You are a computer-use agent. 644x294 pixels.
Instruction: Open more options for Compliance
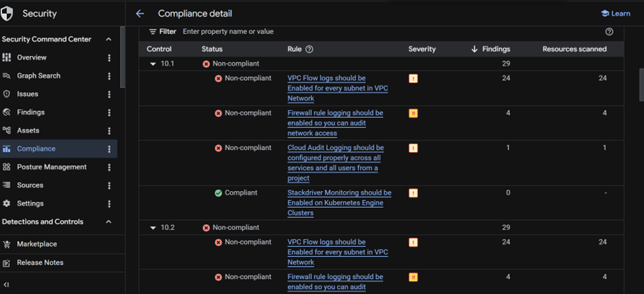click(x=109, y=149)
